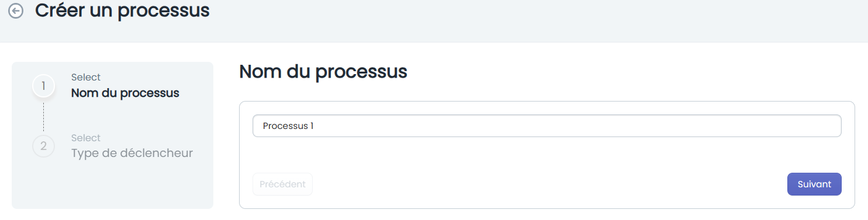The width and height of the screenshot is (868, 220).
Task: Click the dashed connector between steps
Action: (x=43, y=116)
